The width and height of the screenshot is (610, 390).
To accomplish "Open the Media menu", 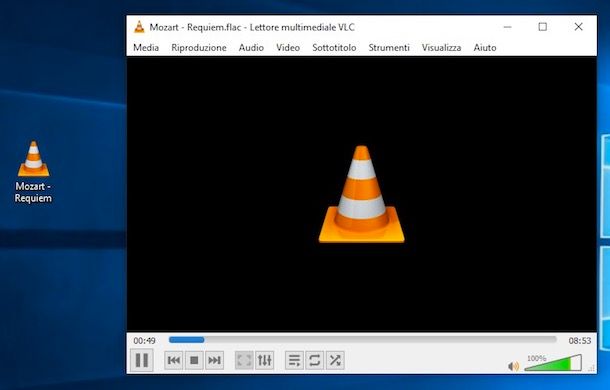I will [146, 47].
